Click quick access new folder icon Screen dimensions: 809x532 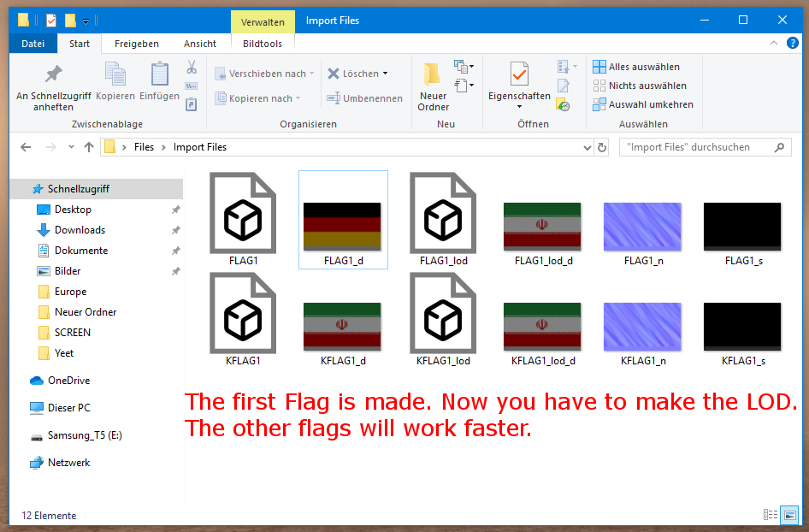click(x=70, y=21)
